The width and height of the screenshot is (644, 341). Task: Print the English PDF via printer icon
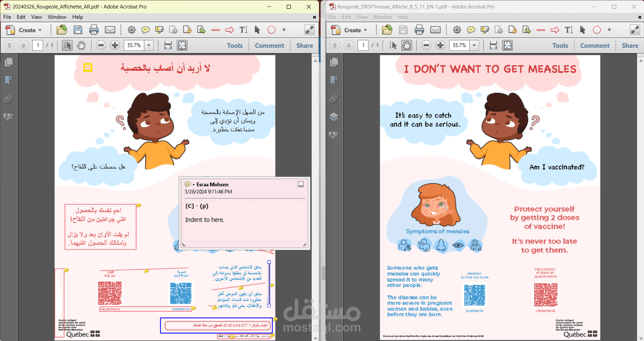tap(419, 30)
